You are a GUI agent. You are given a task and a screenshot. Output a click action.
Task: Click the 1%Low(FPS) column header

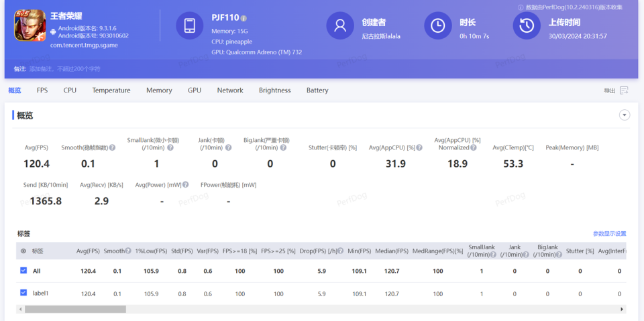(x=151, y=251)
